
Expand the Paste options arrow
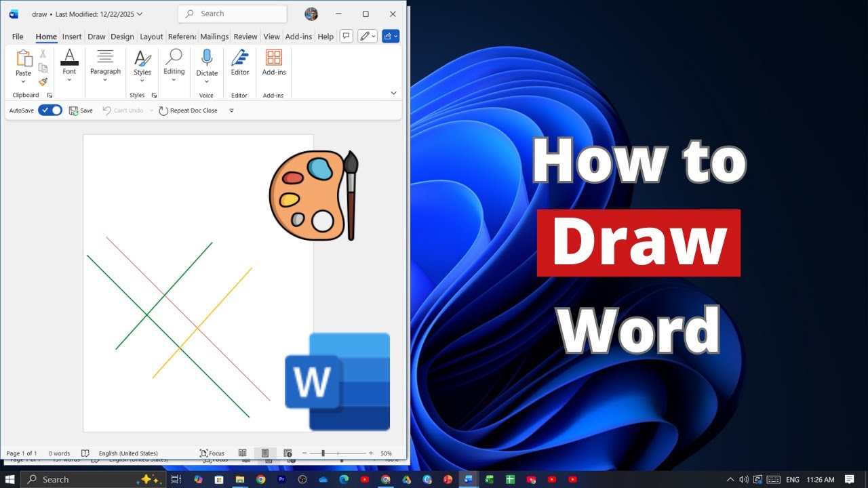pos(24,82)
